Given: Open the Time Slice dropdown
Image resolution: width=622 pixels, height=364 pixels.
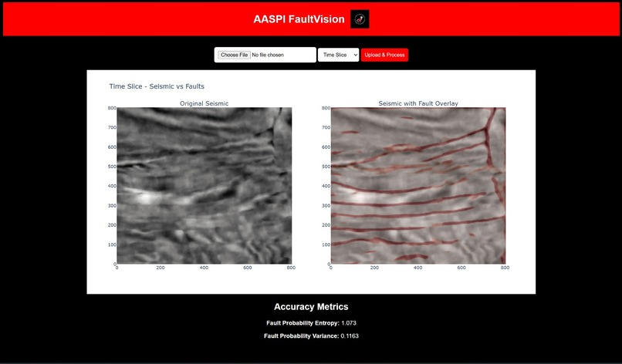Looking at the screenshot, I should tap(338, 55).
